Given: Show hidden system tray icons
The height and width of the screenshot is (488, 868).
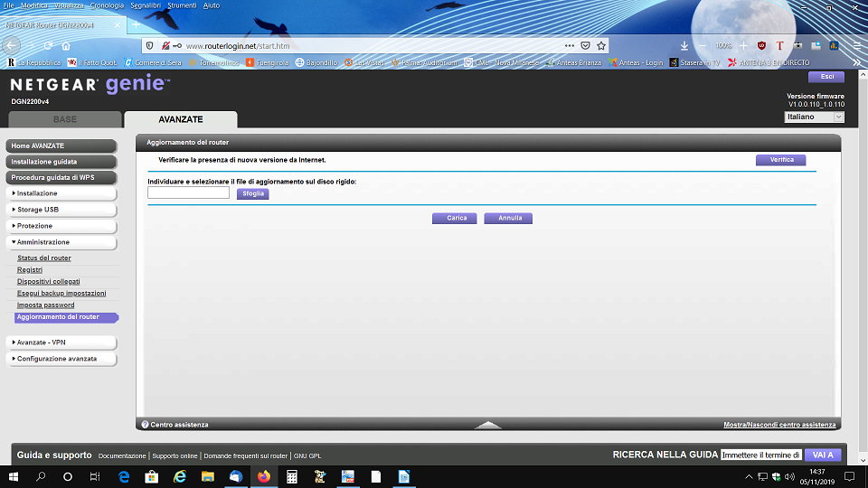Looking at the screenshot, I should coord(749,476).
